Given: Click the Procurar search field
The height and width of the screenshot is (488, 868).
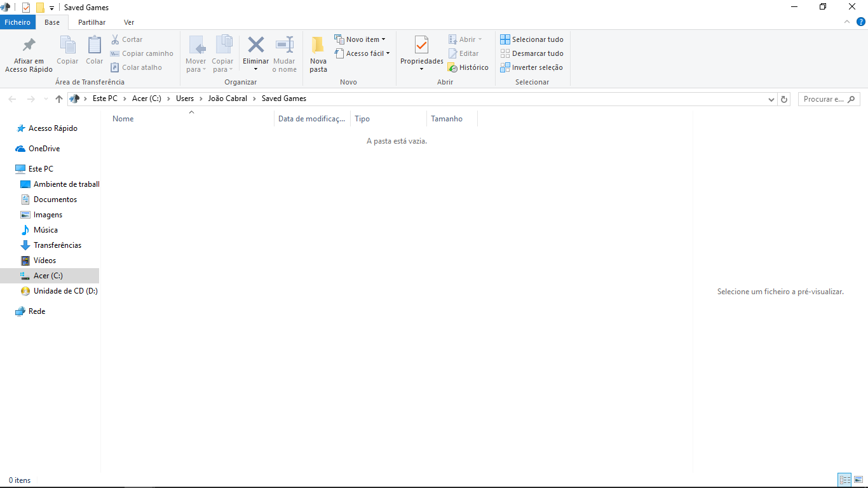Looking at the screenshot, I should click(824, 99).
